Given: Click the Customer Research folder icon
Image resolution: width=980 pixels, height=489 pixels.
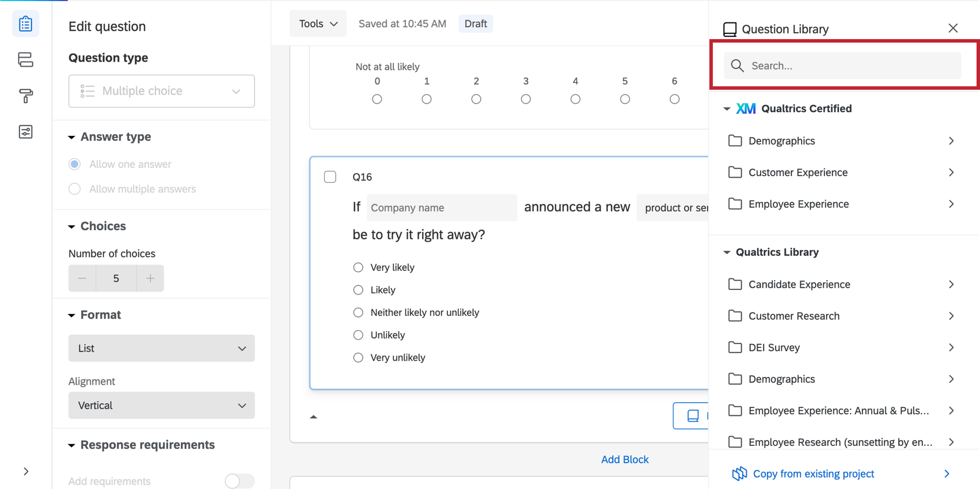Looking at the screenshot, I should [735, 316].
